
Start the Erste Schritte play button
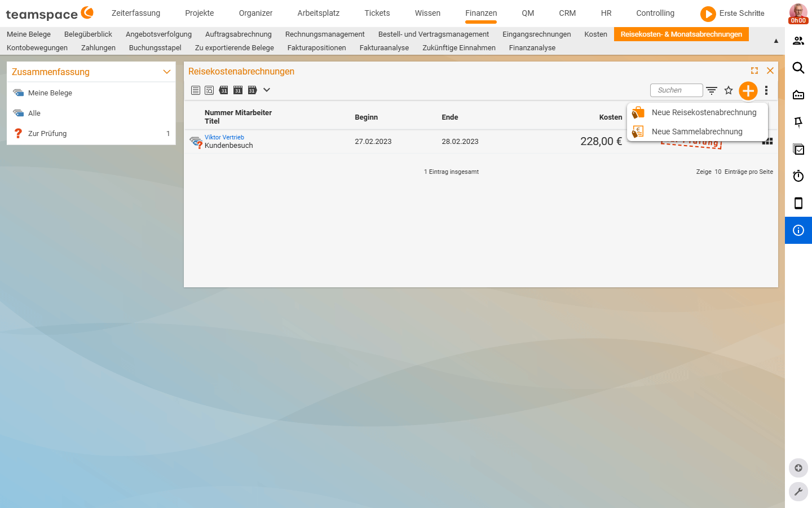point(708,14)
